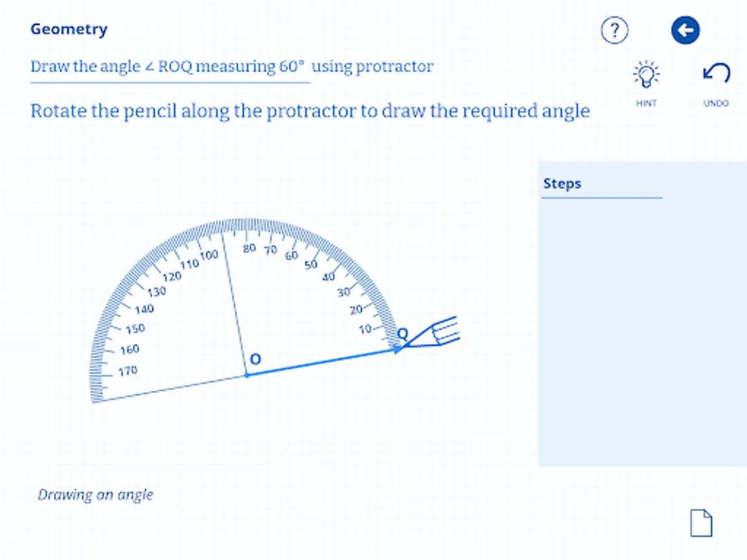Viewport: 747px width, 560px height.
Task: Click HINT label under the lightbulb
Action: 647,103
